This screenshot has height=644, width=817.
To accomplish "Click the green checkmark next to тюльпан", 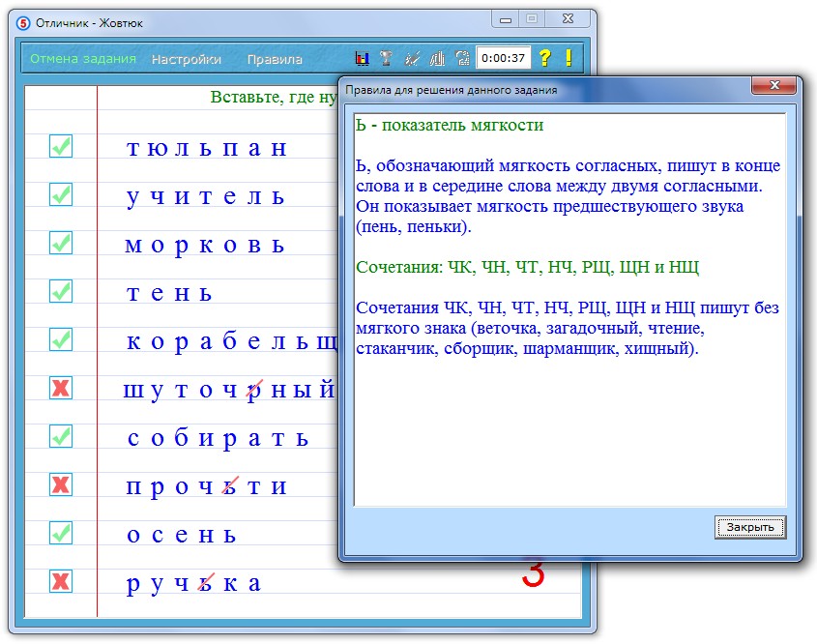I will [x=61, y=146].
